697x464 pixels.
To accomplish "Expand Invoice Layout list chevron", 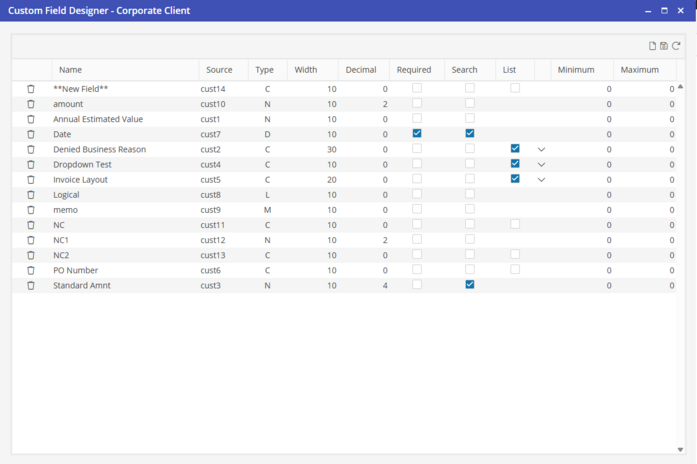I will pyautogui.click(x=542, y=180).
